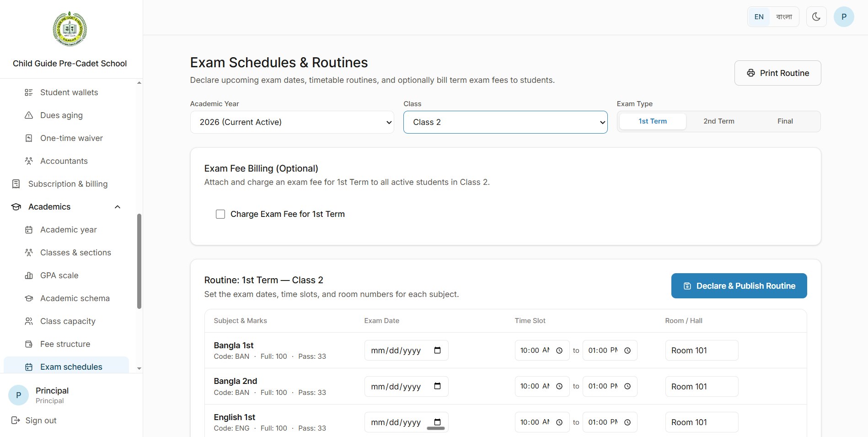Click the Accountants people icon
The image size is (868, 437).
pyautogui.click(x=29, y=161)
